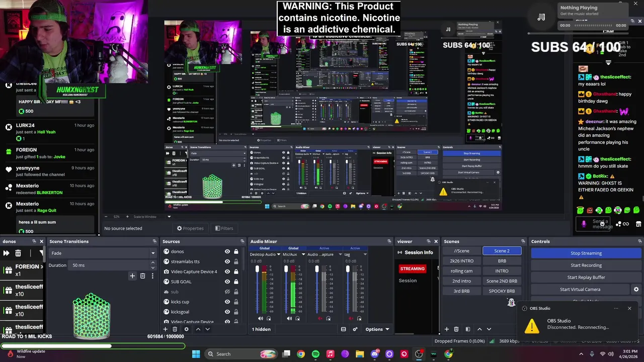Hide streamlabs tts source via eye icon
This screenshot has height=362, width=644.
[227, 261]
